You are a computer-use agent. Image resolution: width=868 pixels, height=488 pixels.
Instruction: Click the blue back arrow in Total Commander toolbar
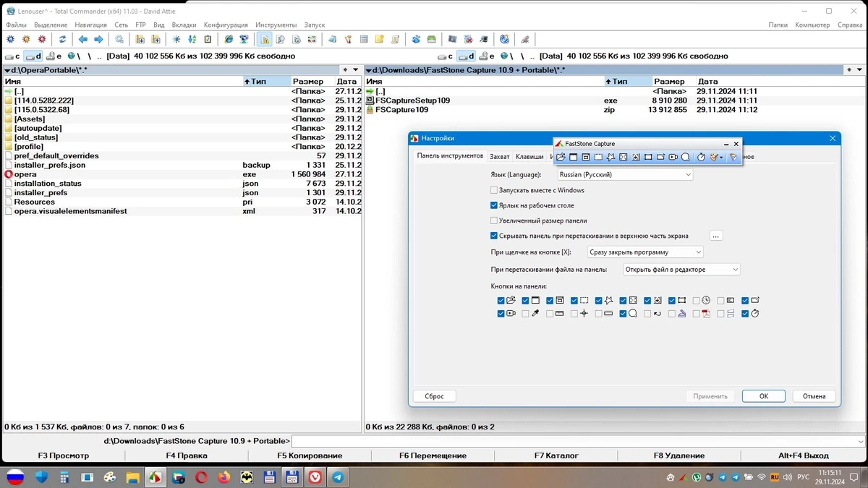tap(82, 39)
